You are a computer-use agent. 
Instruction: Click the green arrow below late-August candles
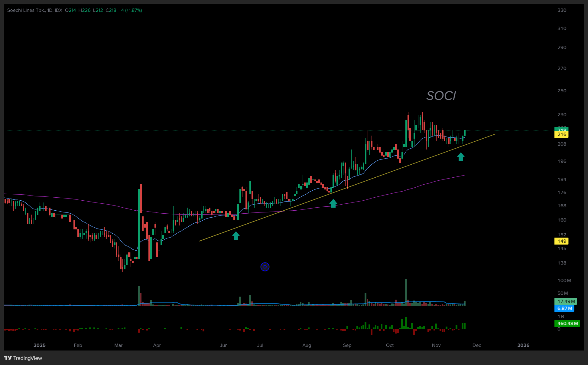click(x=333, y=203)
